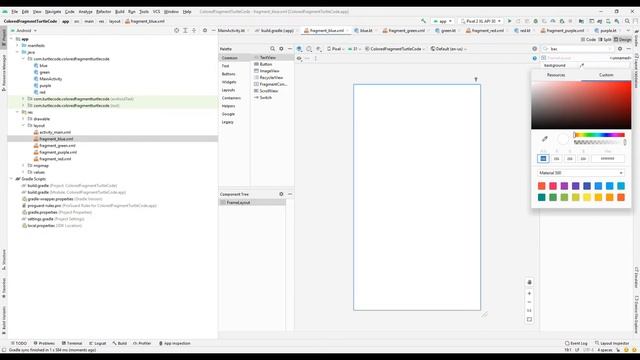
Task: Open the Refactor menu
Action: click(103, 12)
